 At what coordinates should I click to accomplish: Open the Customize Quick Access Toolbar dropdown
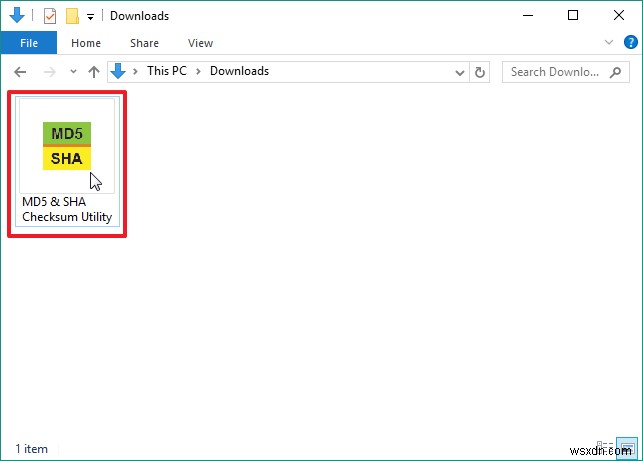pos(91,17)
